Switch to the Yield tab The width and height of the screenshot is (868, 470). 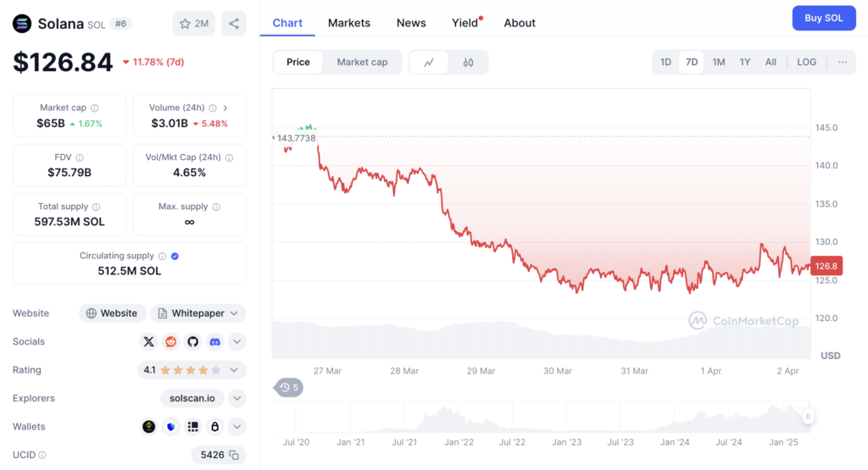pyautogui.click(x=465, y=23)
